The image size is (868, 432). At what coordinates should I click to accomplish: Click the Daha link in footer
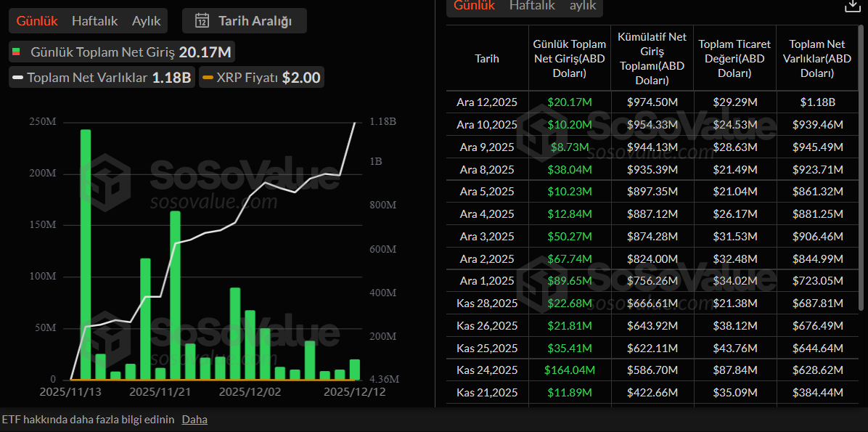(195, 419)
